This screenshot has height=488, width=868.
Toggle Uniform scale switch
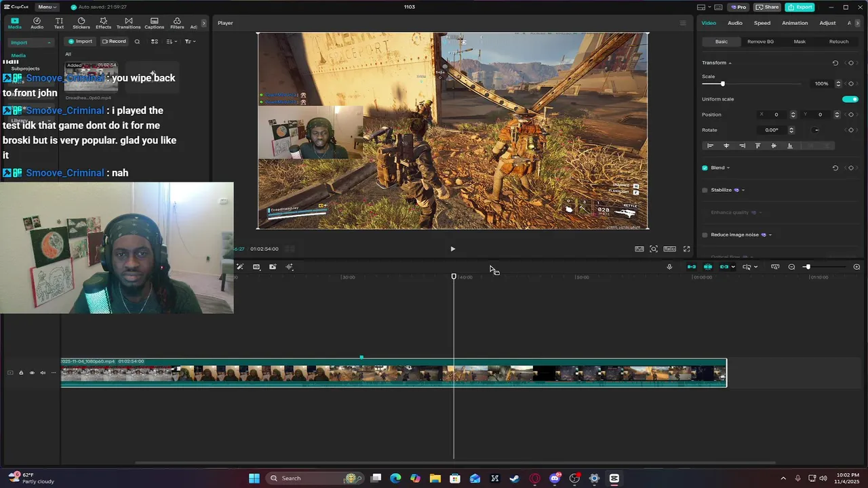[x=850, y=99]
